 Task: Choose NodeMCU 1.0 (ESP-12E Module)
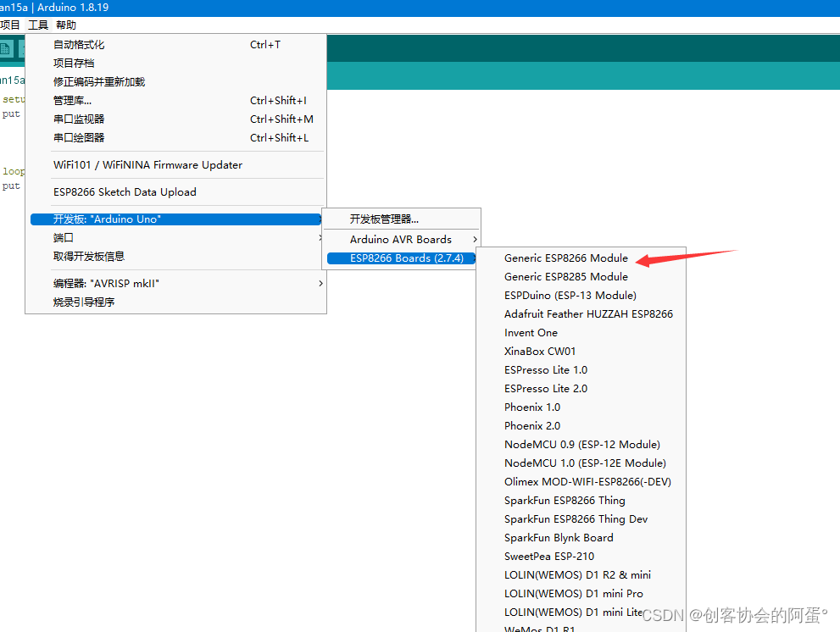[x=581, y=463]
